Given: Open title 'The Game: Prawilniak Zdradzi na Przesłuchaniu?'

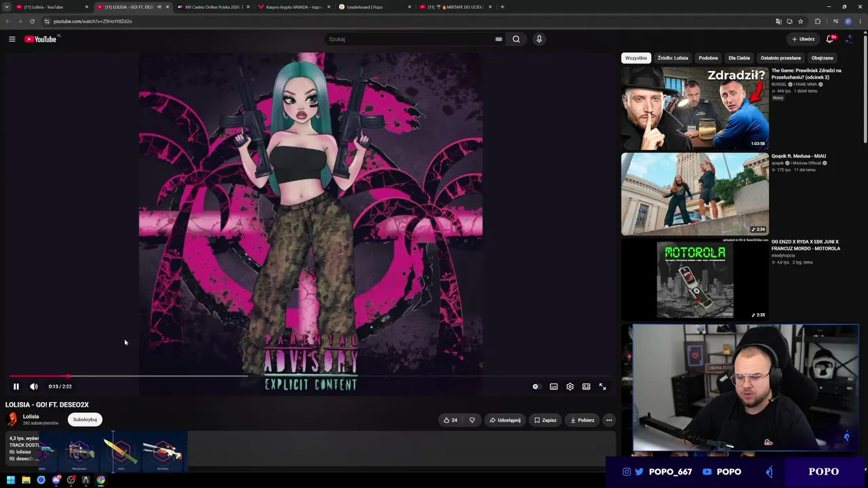Looking at the screenshot, I should pyautogui.click(x=806, y=74).
